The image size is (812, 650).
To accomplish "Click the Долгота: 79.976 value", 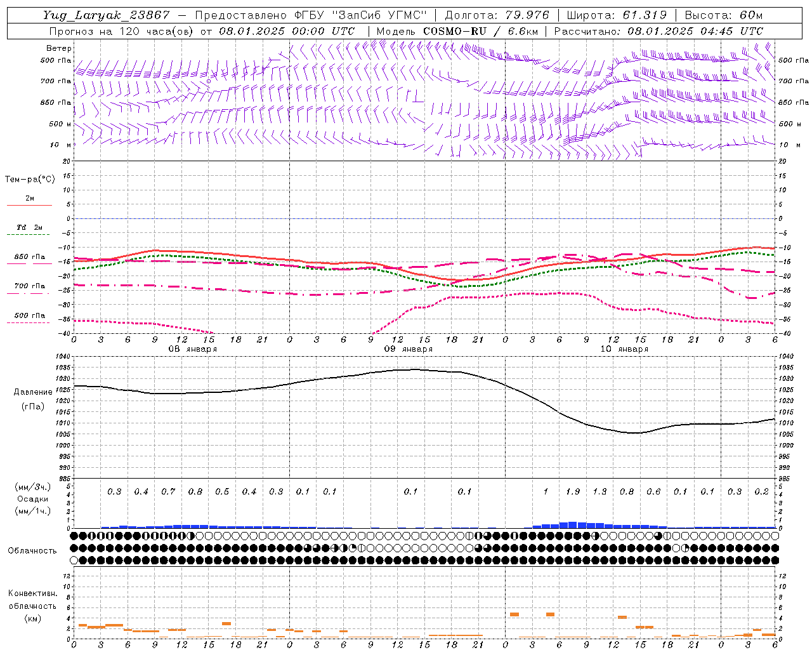I will point(498,15).
